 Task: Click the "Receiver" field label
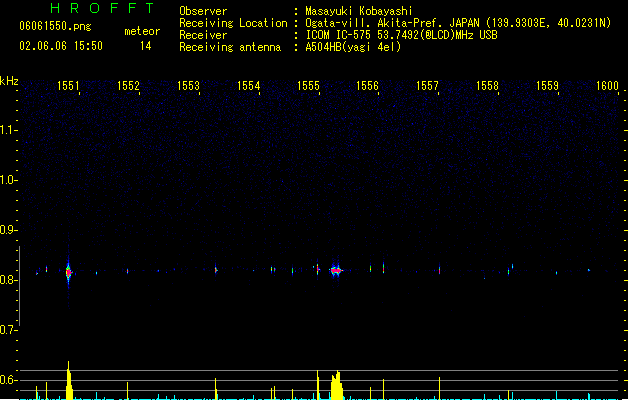click(203, 35)
